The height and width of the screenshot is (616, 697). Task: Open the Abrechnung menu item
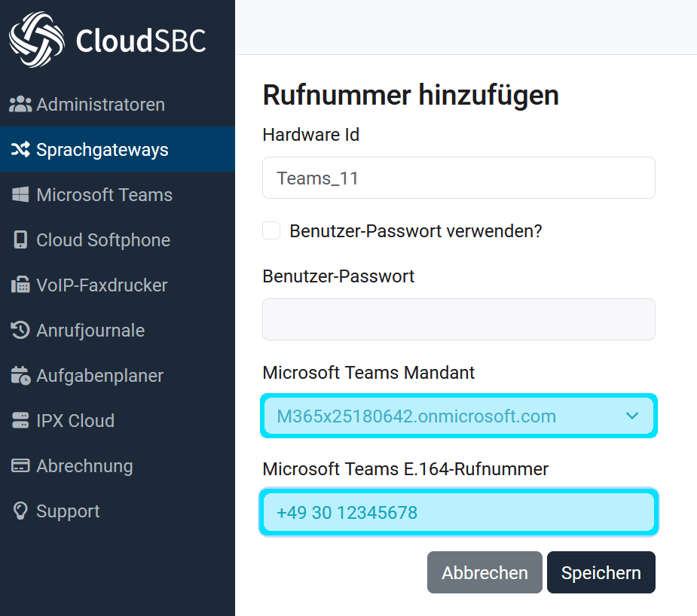84,466
